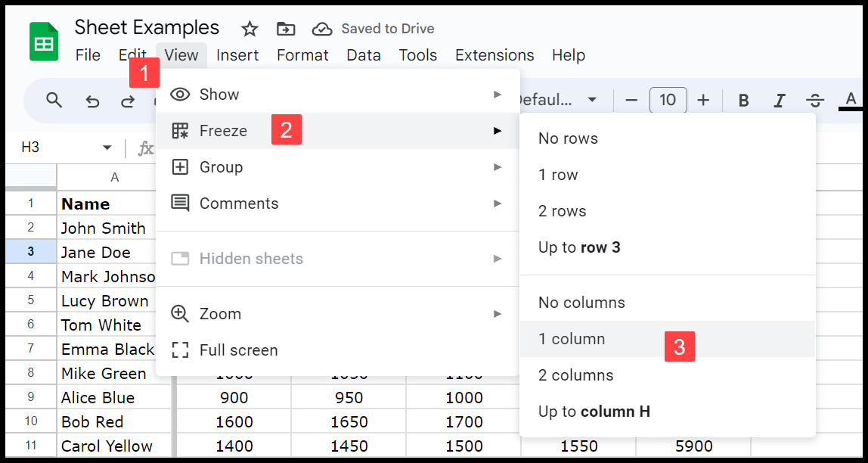The height and width of the screenshot is (463, 868).
Task: Expand the Group submenu arrow
Action: point(497,167)
